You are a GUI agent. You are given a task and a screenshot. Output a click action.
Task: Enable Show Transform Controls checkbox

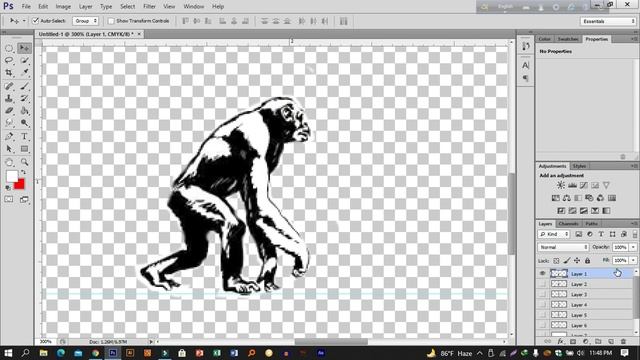[111, 21]
